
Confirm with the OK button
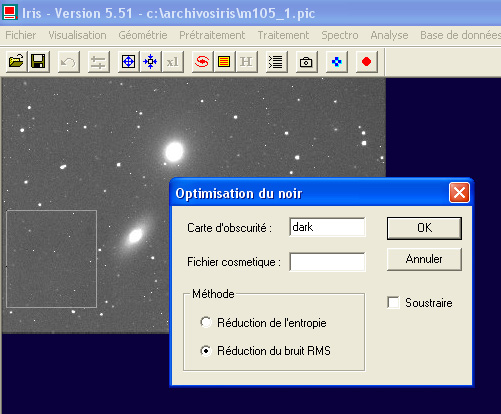424,228
